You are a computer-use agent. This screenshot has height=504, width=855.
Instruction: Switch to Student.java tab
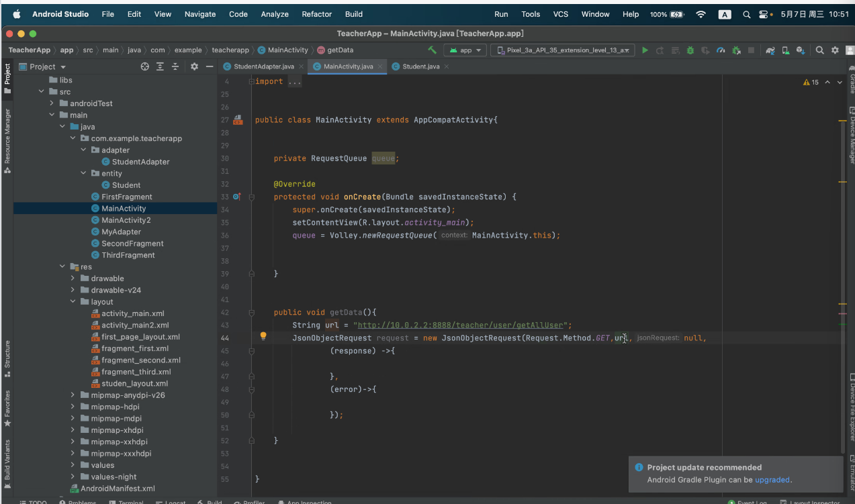420,66
